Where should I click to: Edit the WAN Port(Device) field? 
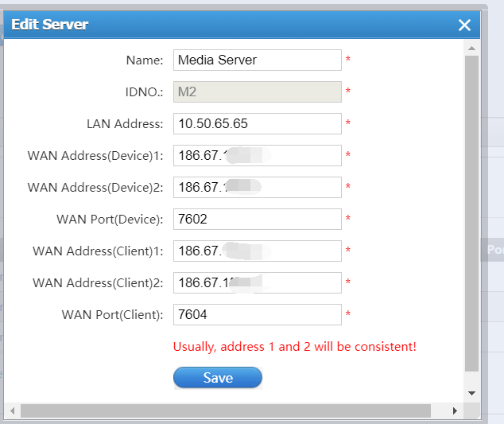tap(257, 219)
